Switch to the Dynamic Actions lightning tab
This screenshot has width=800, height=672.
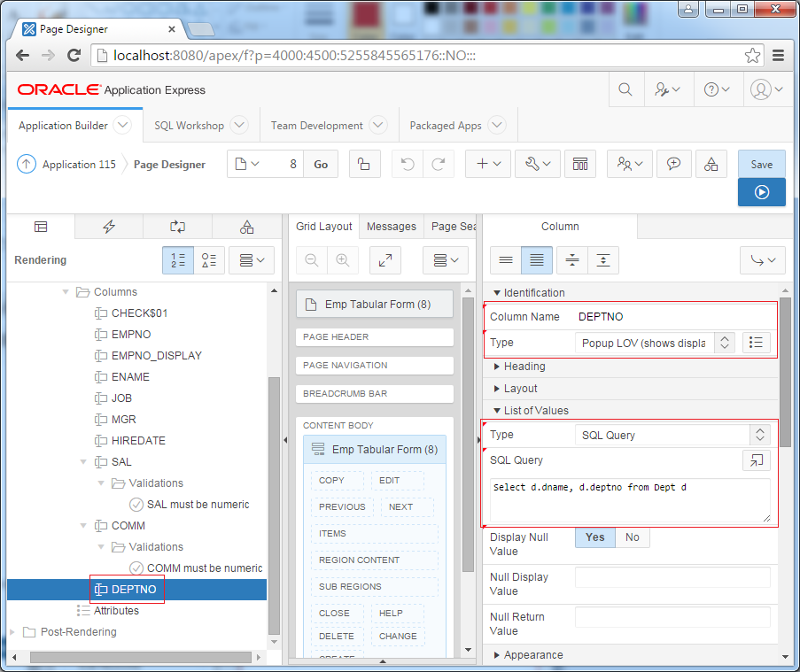point(109,227)
